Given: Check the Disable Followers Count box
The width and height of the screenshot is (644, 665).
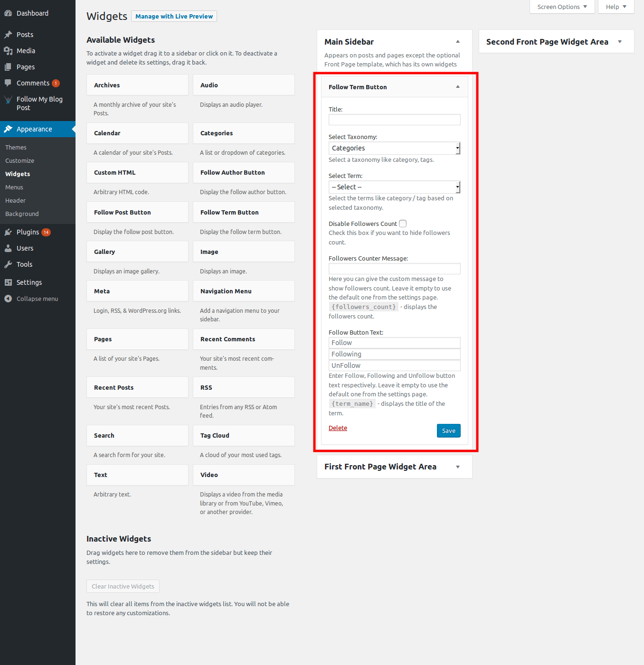Looking at the screenshot, I should click(x=403, y=224).
